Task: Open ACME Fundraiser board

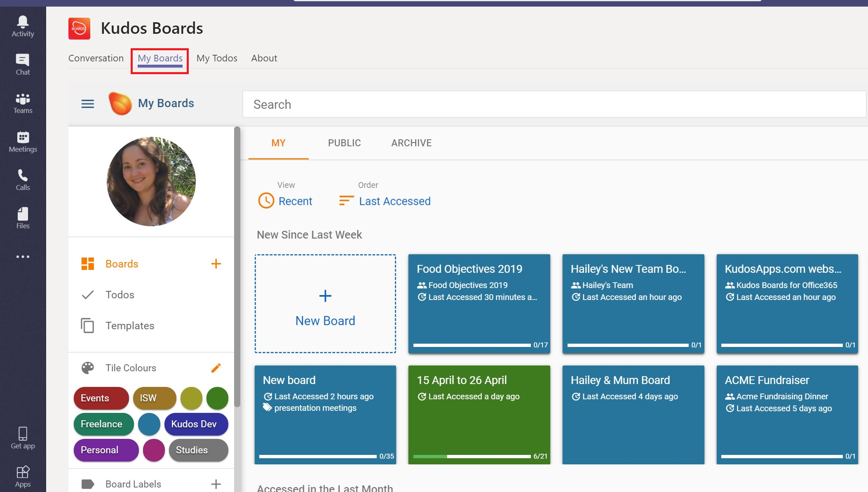Action: coord(787,415)
